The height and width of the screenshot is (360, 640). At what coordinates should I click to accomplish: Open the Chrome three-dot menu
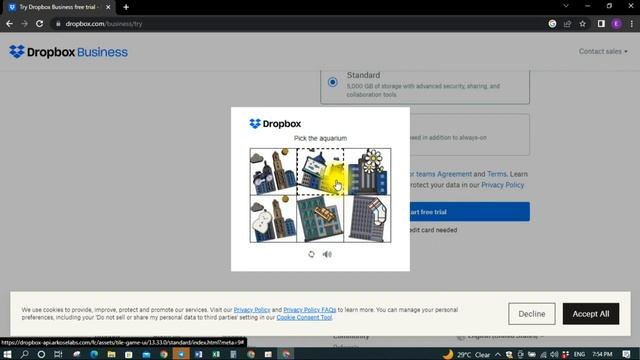[631, 24]
